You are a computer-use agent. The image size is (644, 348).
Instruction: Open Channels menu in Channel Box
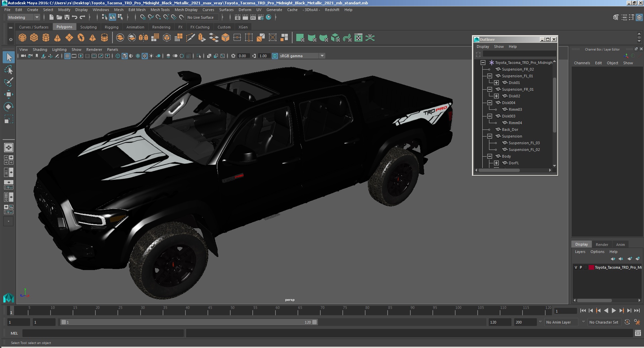coord(582,63)
